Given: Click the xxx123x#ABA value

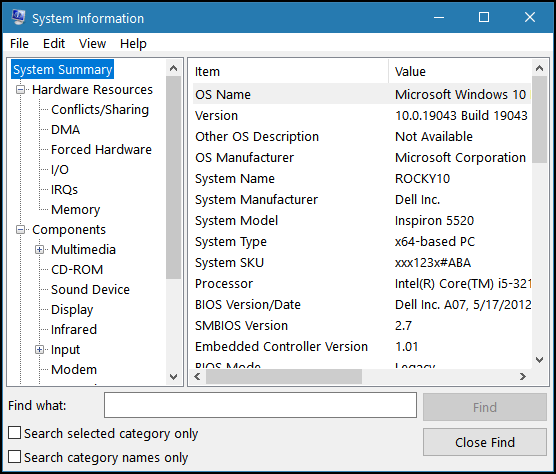Looking at the screenshot, I should point(433,263).
